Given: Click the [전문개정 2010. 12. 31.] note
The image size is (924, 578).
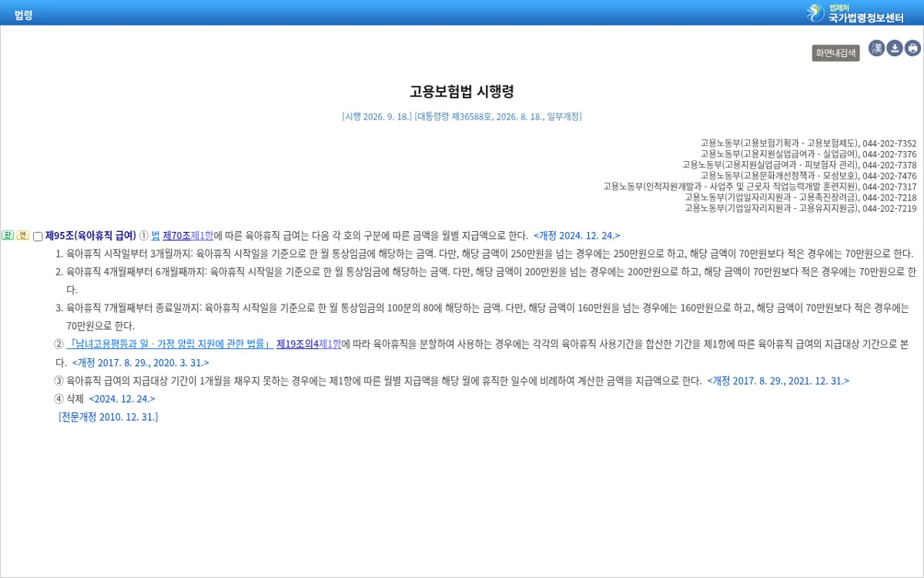Looking at the screenshot, I should pos(109,417).
